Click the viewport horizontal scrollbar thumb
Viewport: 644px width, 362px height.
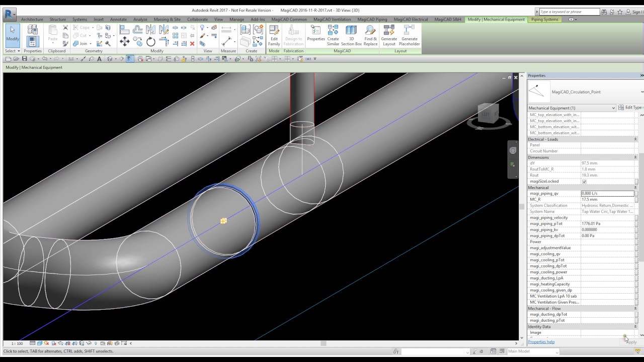(x=324, y=343)
